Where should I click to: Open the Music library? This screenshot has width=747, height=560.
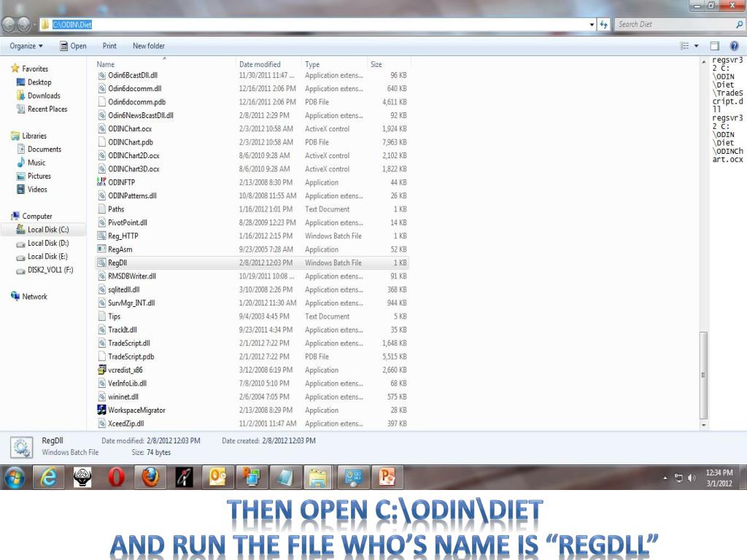pyautogui.click(x=31, y=163)
